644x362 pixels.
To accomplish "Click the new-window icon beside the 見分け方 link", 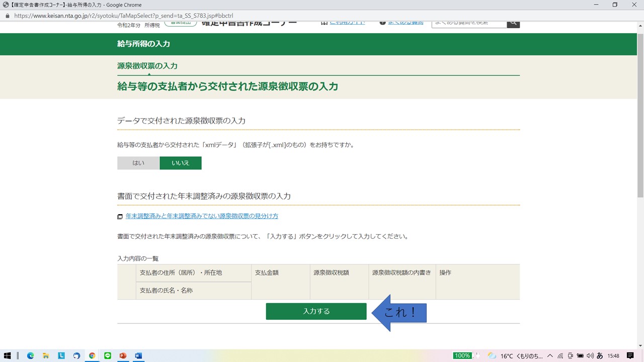I will pyautogui.click(x=120, y=217).
